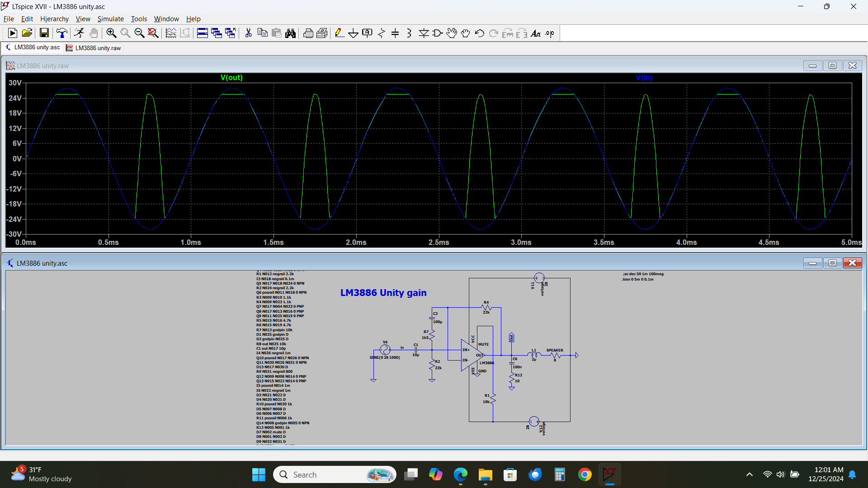
Task: Open the Window menu
Action: pyautogui.click(x=166, y=19)
